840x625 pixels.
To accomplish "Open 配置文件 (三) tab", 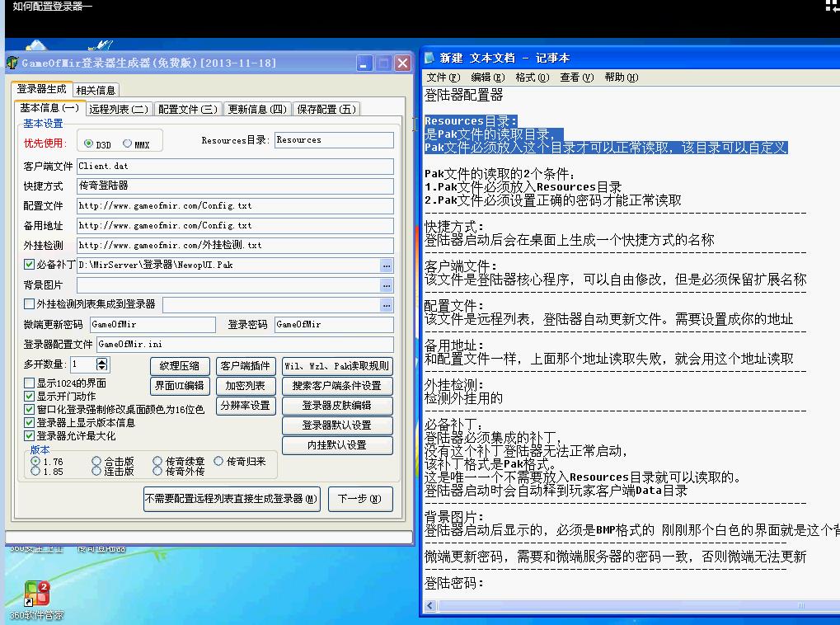I will click(187, 110).
